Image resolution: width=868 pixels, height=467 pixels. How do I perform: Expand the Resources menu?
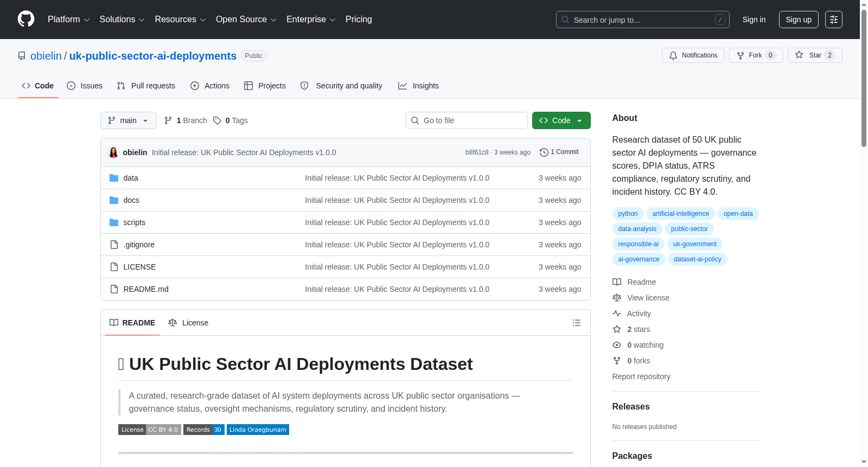click(x=180, y=20)
